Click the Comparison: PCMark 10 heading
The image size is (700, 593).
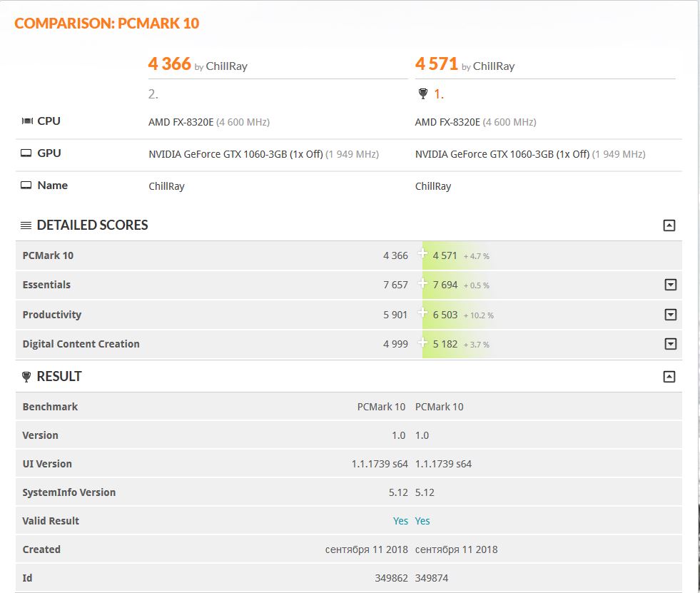tap(107, 24)
